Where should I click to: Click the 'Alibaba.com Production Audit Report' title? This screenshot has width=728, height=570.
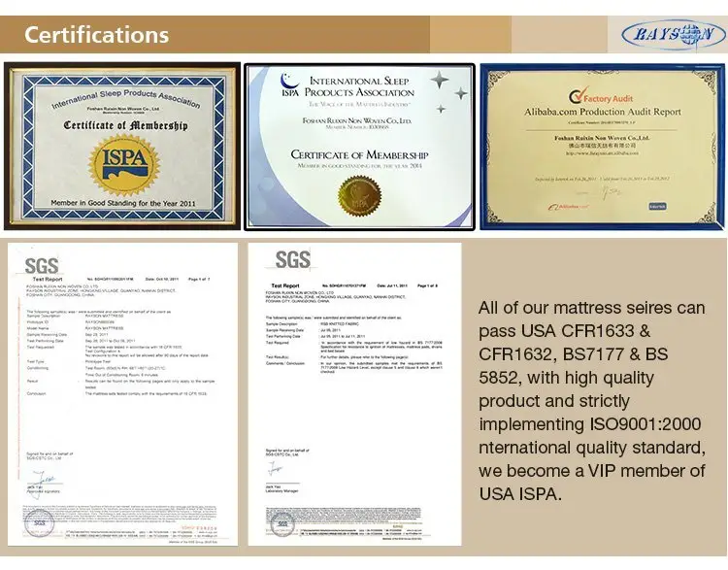pos(600,112)
